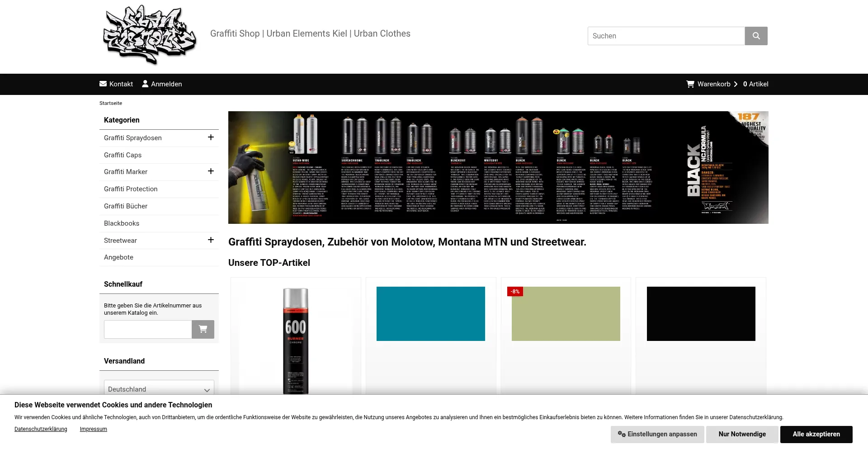Expand the Graffiti Spraydosen category

coord(211,137)
